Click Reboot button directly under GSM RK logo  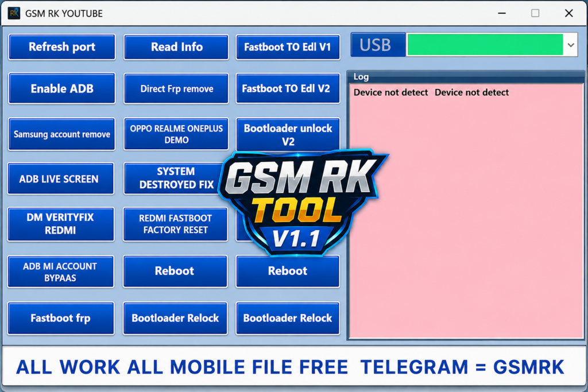pos(288,271)
